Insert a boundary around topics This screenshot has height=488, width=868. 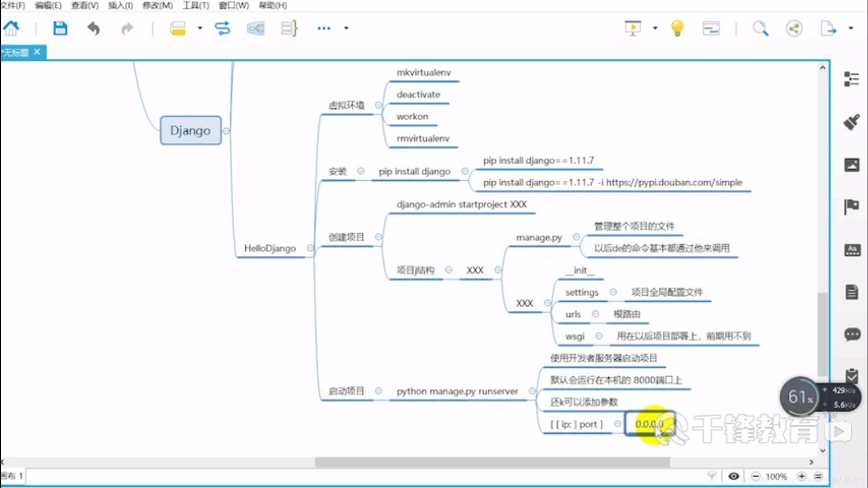coord(255,28)
